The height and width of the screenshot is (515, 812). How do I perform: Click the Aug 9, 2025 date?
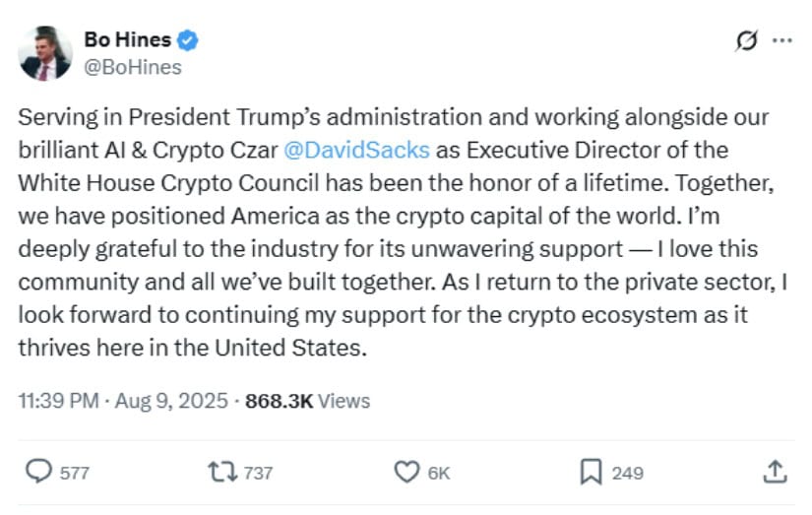click(x=171, y=401)
